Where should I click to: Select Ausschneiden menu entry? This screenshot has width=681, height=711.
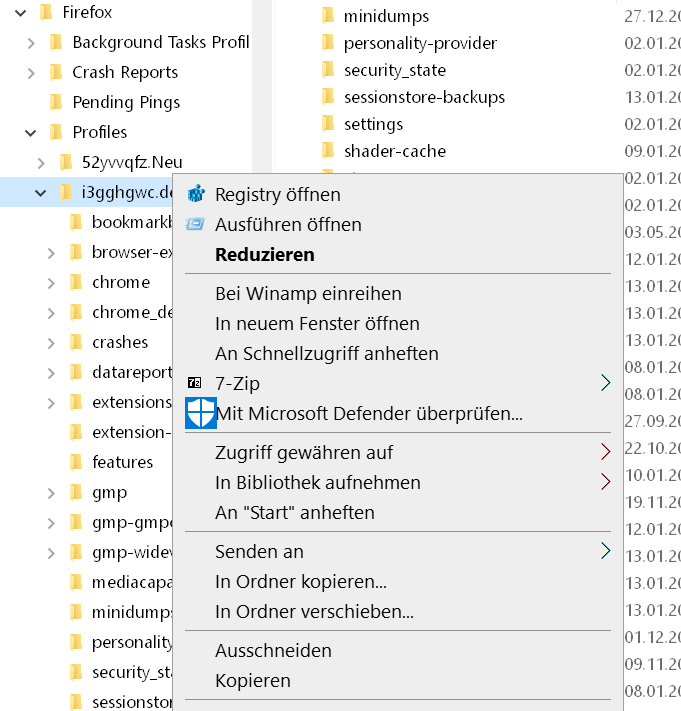[x=273, y=650]
